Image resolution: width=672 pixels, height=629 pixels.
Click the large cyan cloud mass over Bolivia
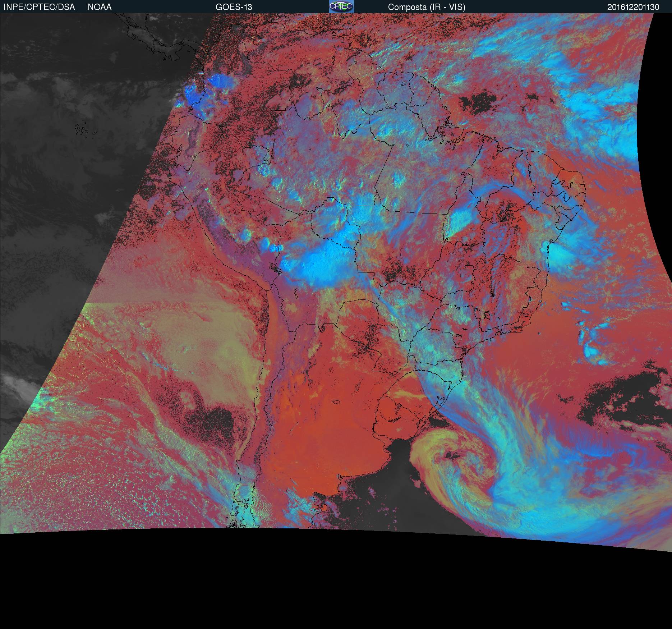coord(320,262)
